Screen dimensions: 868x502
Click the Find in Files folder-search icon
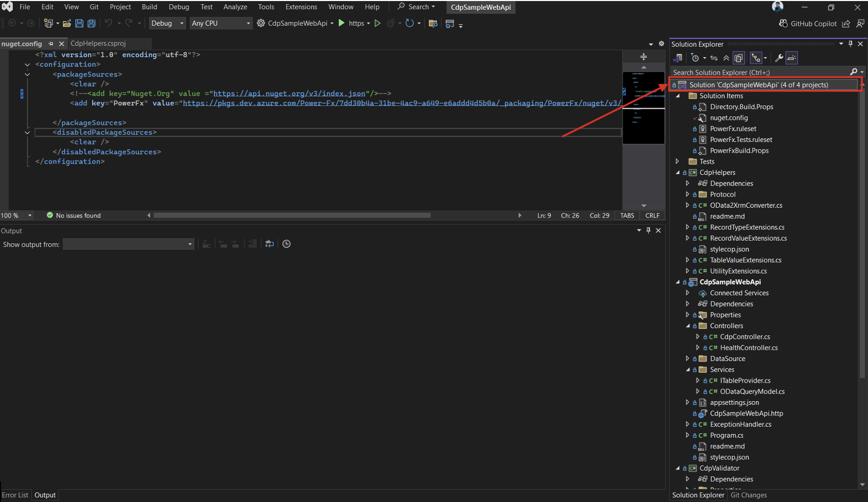pyautogui.click(x=433, y=23)
